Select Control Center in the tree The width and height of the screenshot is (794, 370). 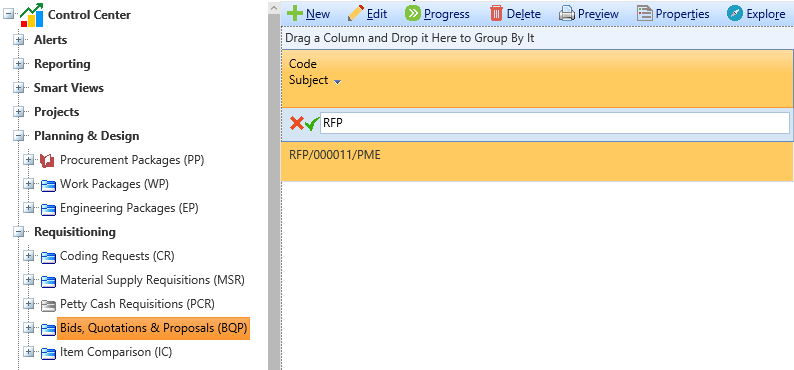point(89,15)
